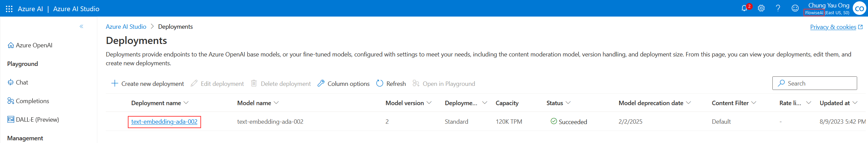868x143 pixels.
Task: Go to Completions playground
Action: coord(32,101)
